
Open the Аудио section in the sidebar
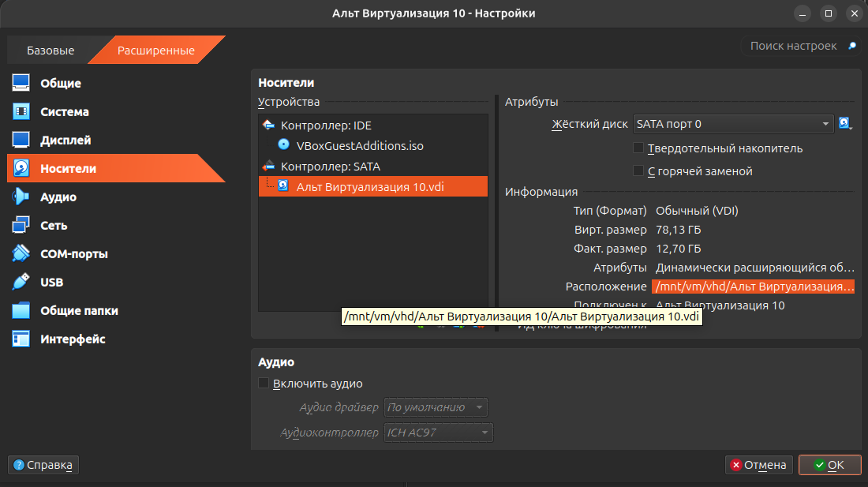pyautogui.click(x=58, y=197)
